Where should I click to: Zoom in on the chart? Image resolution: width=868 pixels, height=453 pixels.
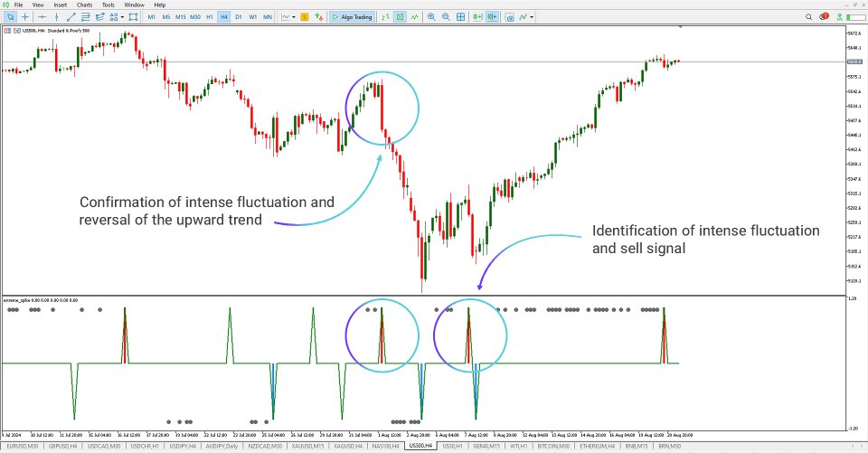pyautogui.click(x=432, y=17)
